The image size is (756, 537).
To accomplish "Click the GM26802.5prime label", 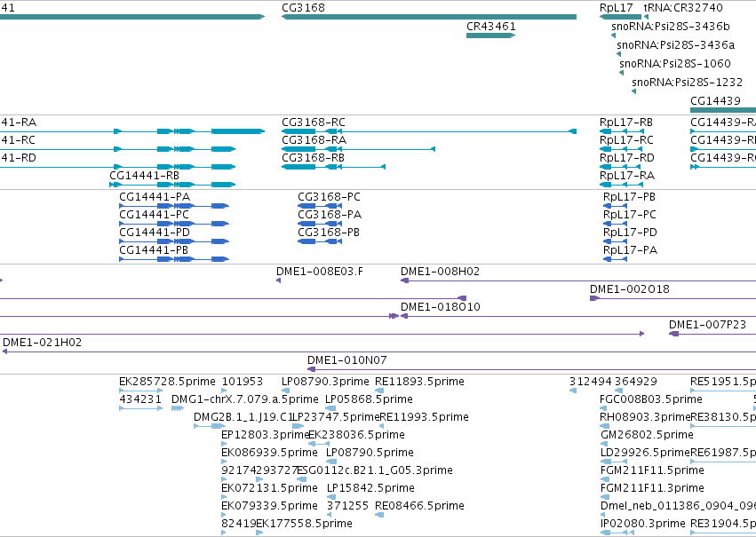I will coord(647,435).
